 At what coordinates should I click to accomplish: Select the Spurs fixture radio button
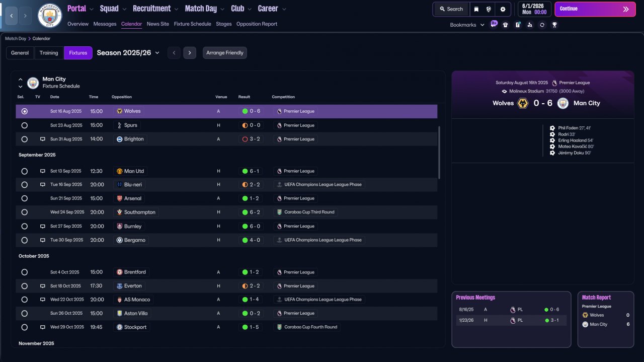(25, 125)
